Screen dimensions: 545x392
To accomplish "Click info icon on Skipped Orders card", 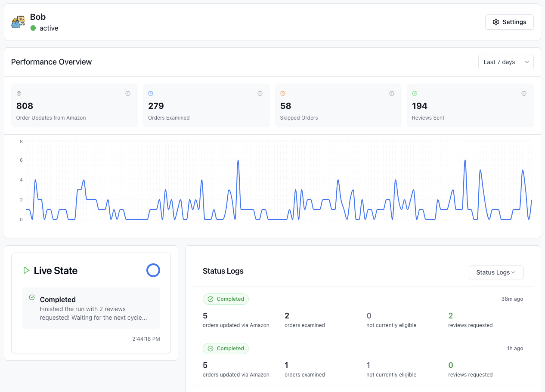I will coord(392,93).
